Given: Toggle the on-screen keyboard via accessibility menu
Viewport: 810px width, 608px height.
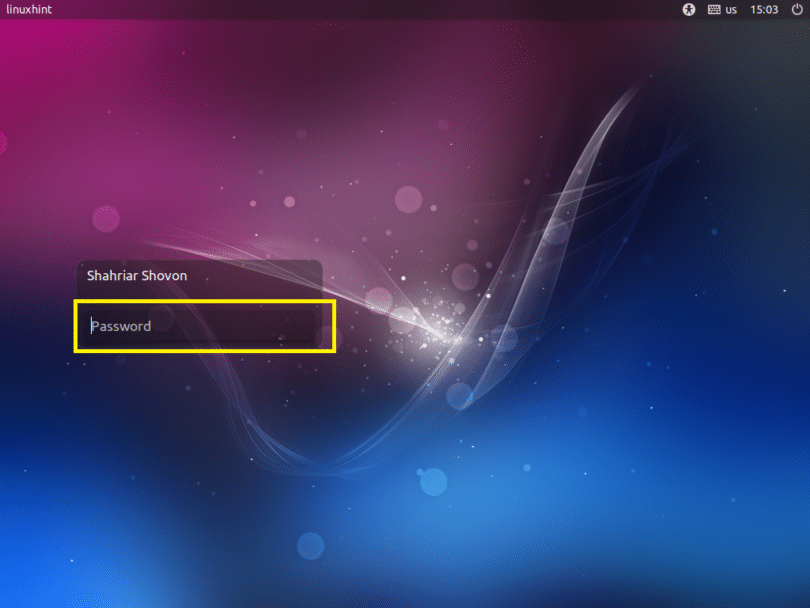Looking at the screenshot, I should (689, 9).
